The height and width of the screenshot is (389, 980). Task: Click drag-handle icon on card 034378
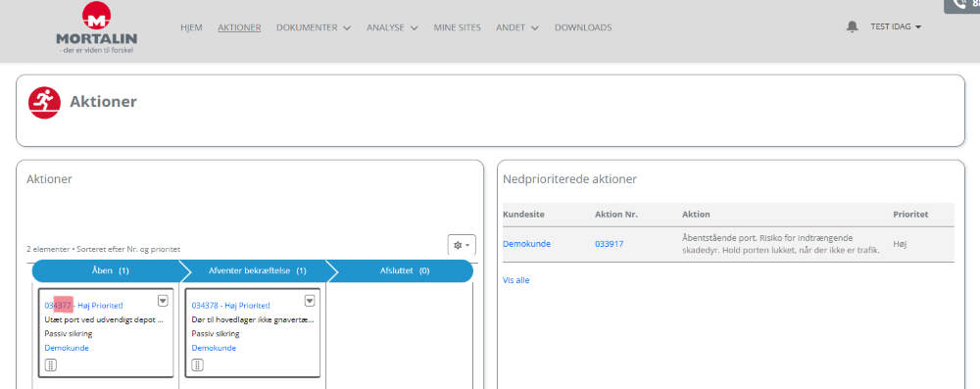(198, 365)
